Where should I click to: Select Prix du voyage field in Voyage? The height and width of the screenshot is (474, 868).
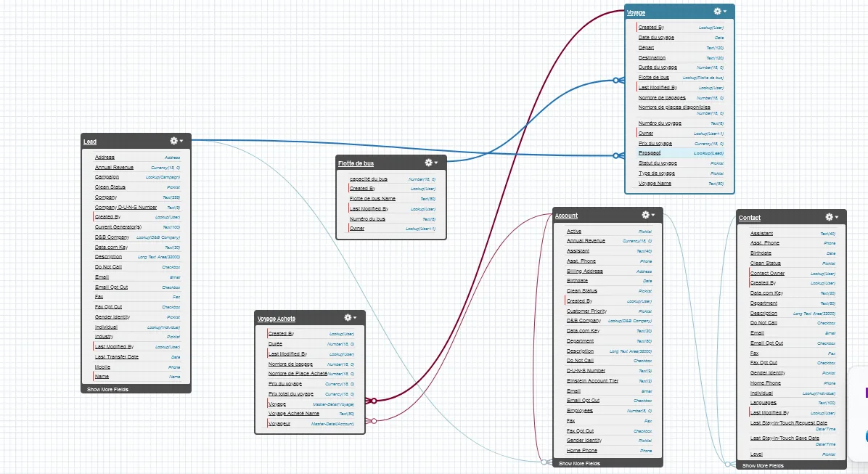[680, 143]
